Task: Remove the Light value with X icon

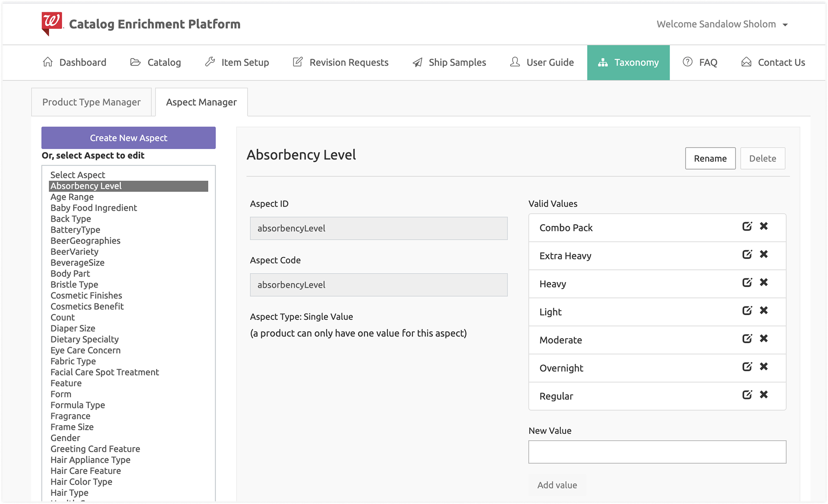Action: pos(764,310)
